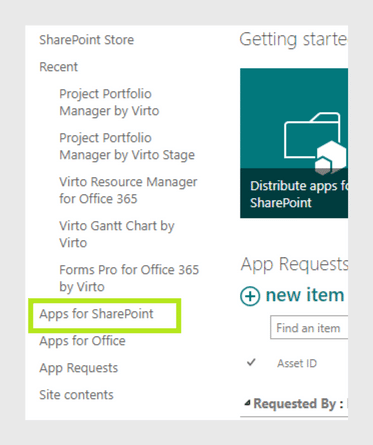Viewport: 373px width, 445px height.
Task: Open Site contents
Action: (x=76, y=395)
